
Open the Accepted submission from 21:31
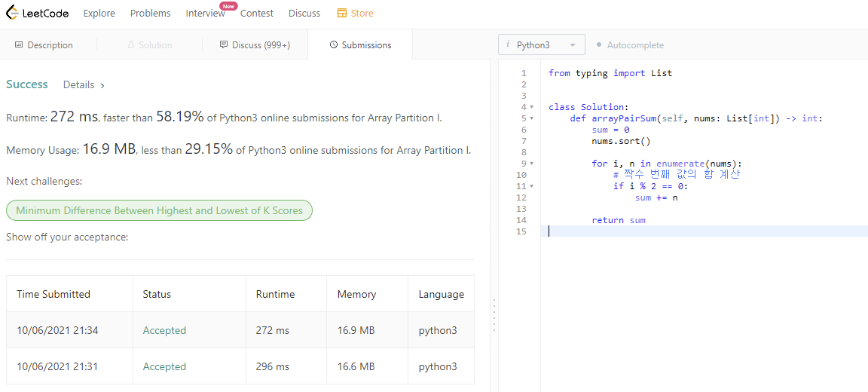click(x=164, y=367)
